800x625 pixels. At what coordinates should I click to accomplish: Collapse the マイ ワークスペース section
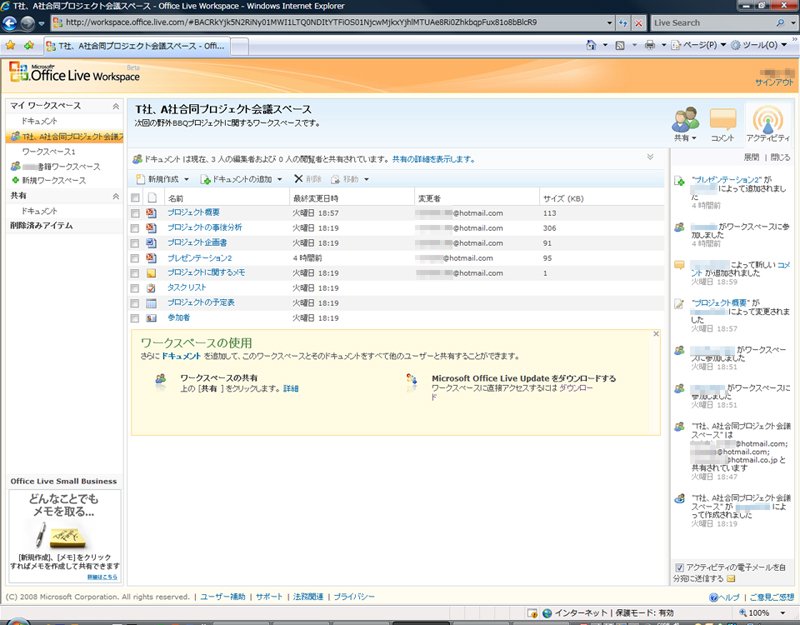116,106
